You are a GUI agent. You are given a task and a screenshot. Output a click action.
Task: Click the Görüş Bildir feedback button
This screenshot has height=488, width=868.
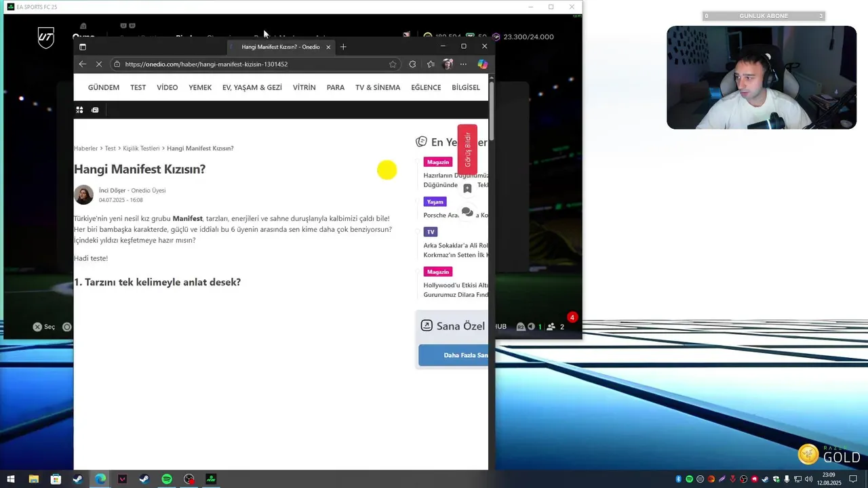(467, 150)
